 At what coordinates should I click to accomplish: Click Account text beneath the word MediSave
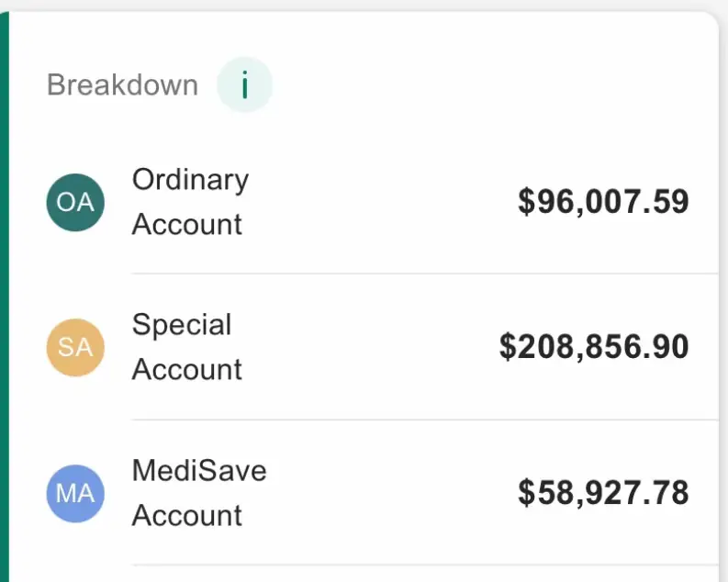point(187,516)
